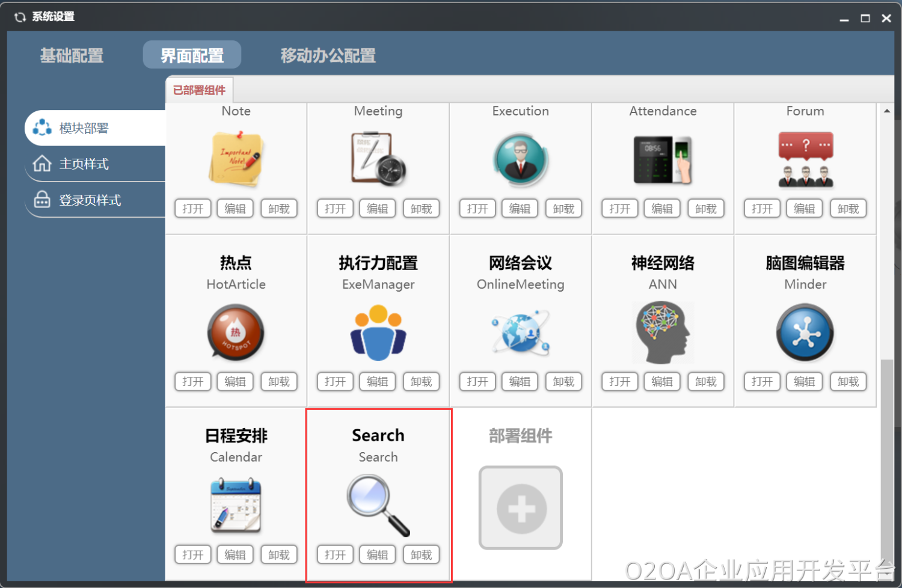This screenshot has height=588, width=902.
Task: Select the 已部署组件 tab
Action: 199,90
